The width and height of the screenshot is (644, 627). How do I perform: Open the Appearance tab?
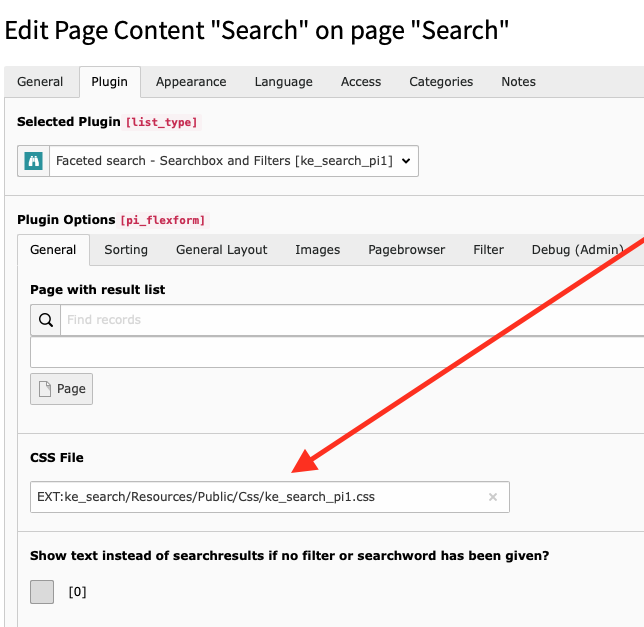click(191, 82)
